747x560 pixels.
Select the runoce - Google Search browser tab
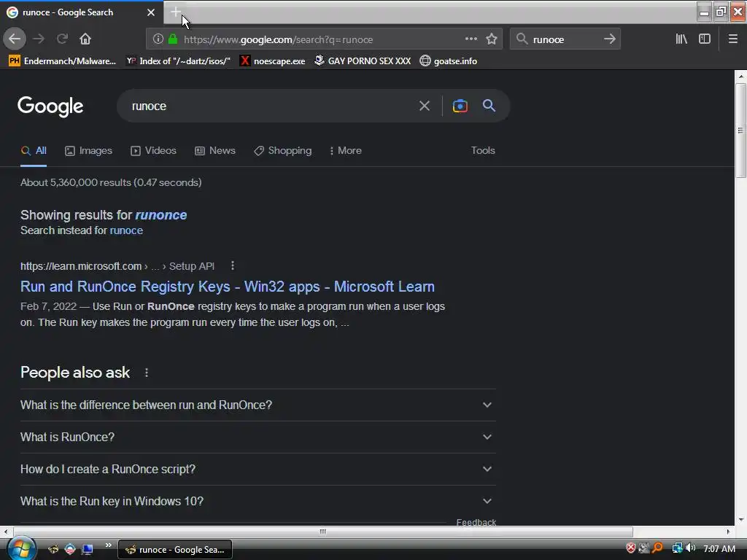click(x=81, y=12)
